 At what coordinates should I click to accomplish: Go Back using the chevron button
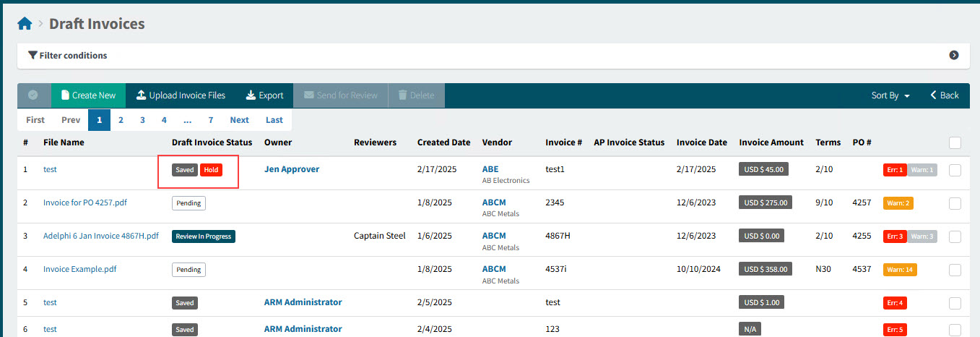[944, 95]
